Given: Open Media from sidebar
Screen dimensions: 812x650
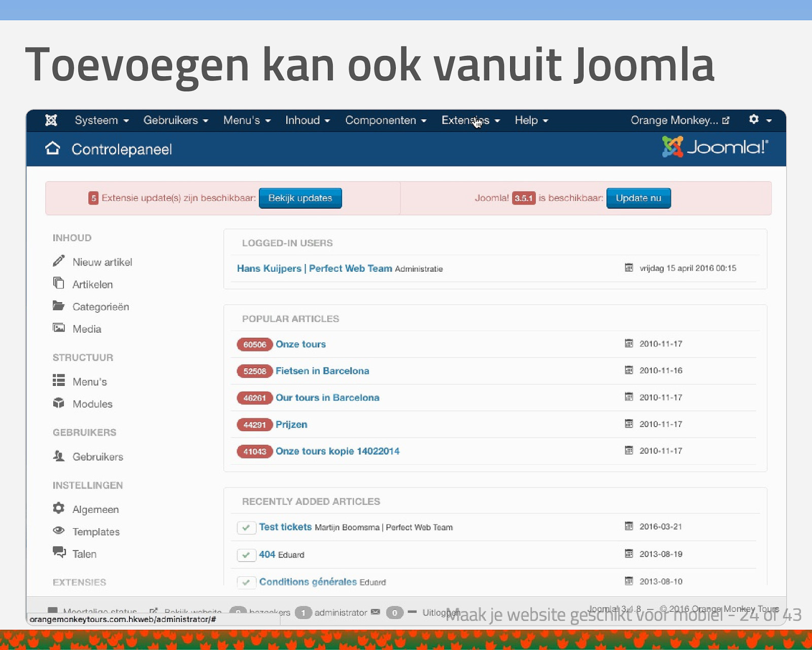Looking at the screenshot, I should (87, 329).
